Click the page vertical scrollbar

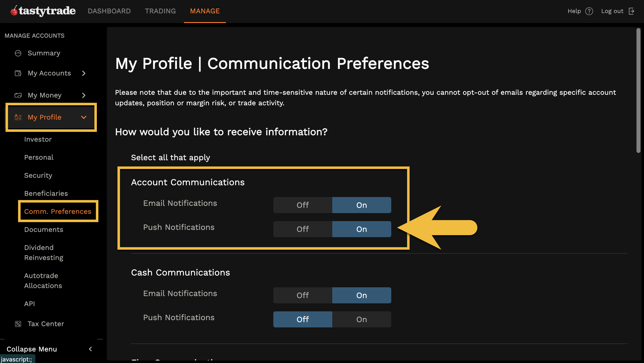638,90
